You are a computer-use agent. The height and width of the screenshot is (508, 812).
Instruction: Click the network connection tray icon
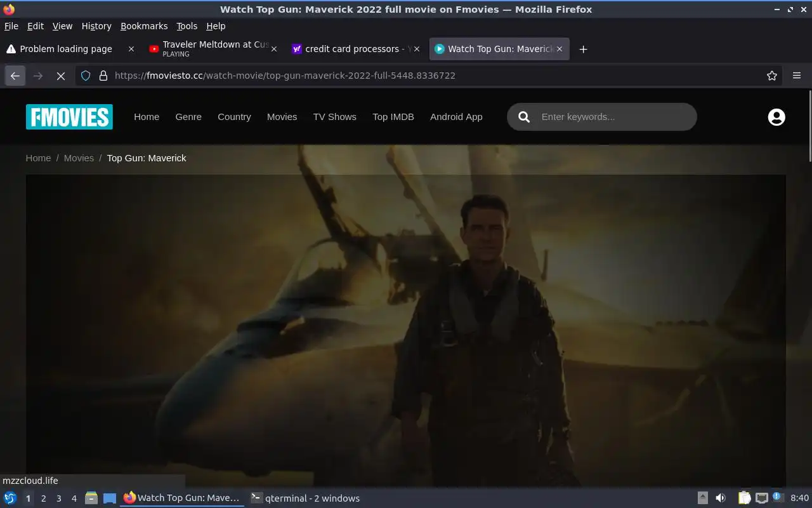pos(761,498)
